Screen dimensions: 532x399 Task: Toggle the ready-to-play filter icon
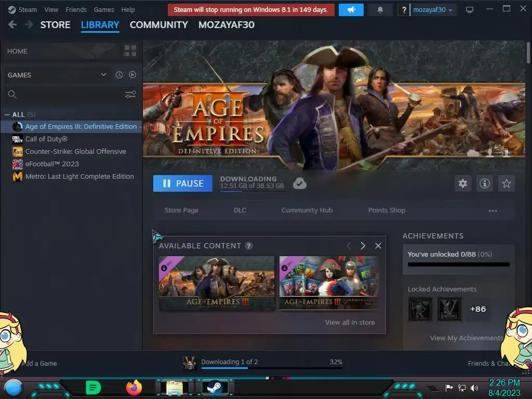pos(132,75)
